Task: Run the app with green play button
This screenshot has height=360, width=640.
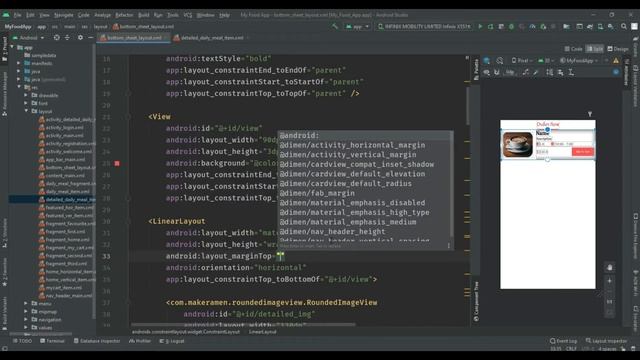Action: pos(480,27)
